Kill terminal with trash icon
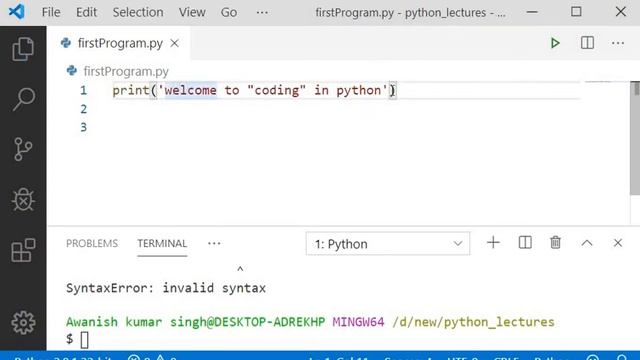 click(x=555, y=243)
